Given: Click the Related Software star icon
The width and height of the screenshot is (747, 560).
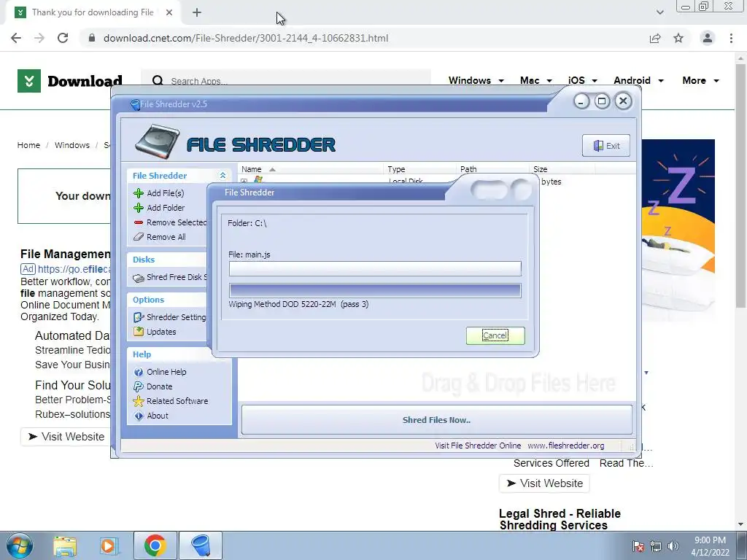Looking at the screenshot, I should 139,402.
